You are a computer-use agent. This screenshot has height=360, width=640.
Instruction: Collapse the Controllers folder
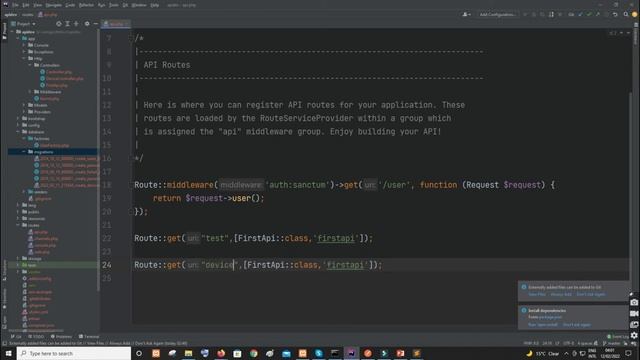30,65
